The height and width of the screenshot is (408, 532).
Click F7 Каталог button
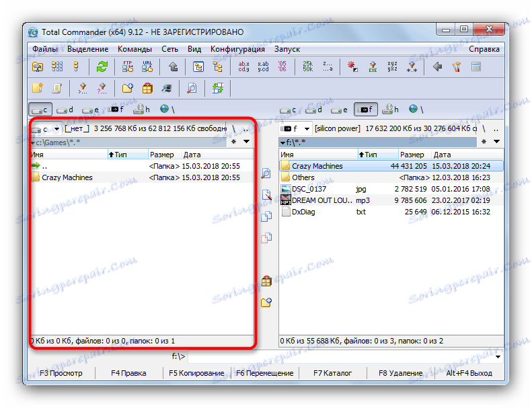tap(332, 373)
